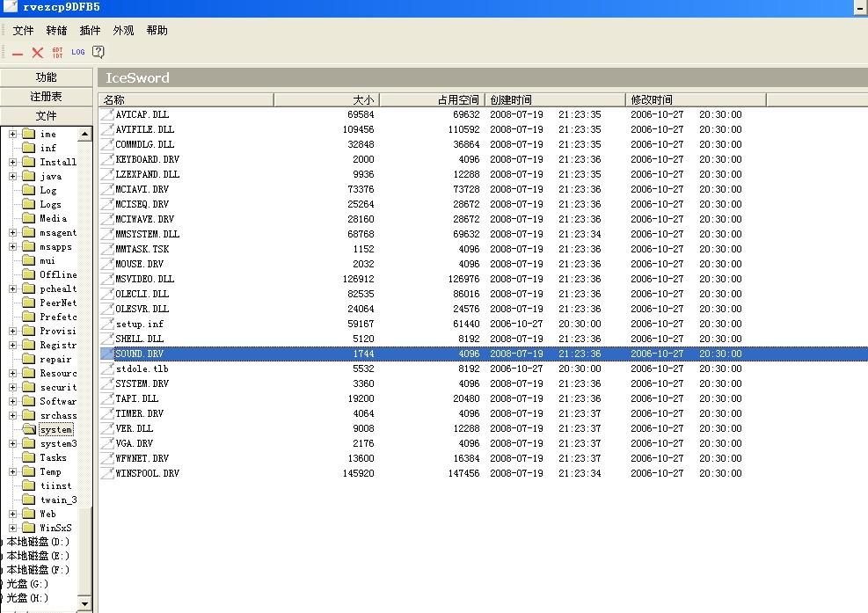Viewport: 868px width, 613px height.
Task: Open the LOG toolbar icon
Action: (78, 52)
